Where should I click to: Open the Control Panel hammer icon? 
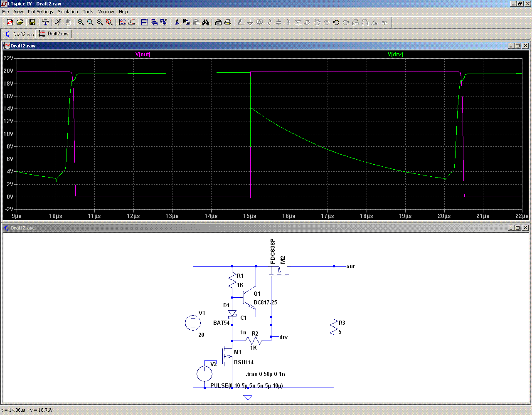(45, 22)
